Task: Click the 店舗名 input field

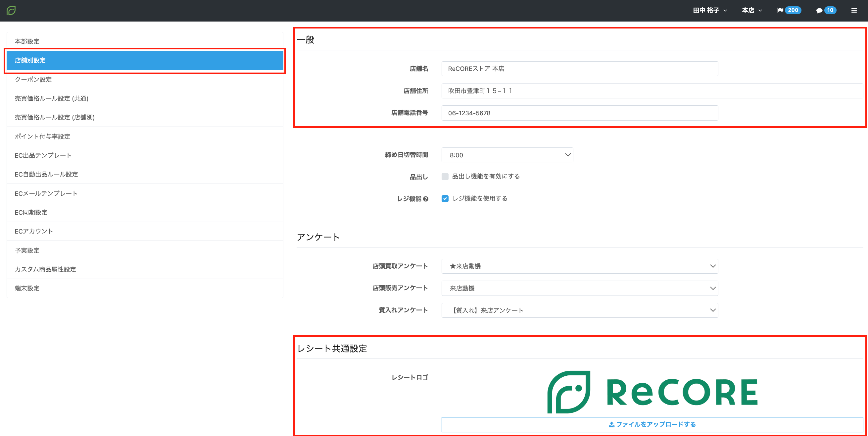Action: [580, 69]
